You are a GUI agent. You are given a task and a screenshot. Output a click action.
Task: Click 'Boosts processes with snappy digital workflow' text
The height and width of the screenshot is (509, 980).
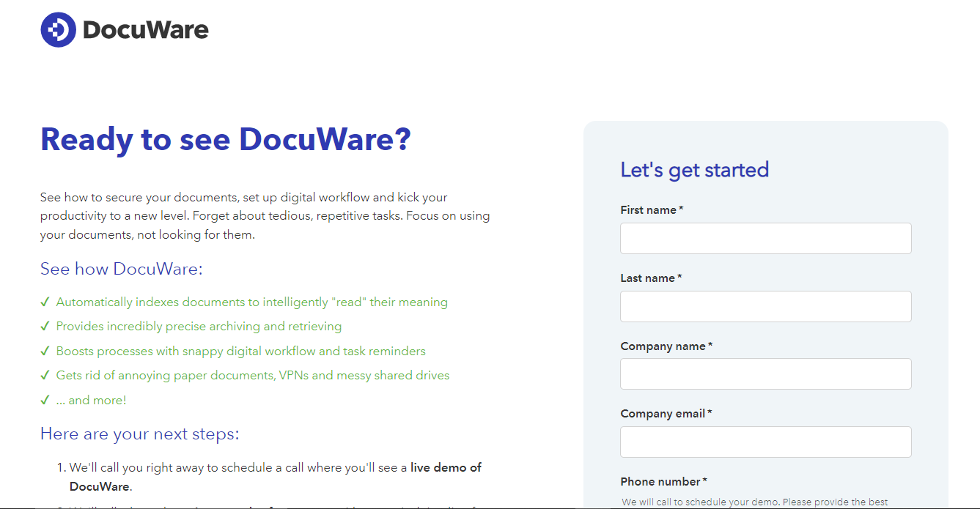(240, 351)
